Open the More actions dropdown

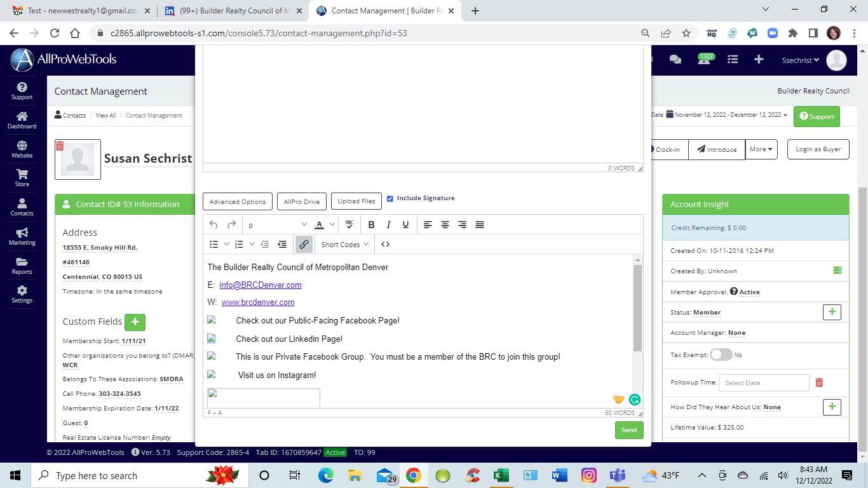pyautogui.click(x=761, y=149)
